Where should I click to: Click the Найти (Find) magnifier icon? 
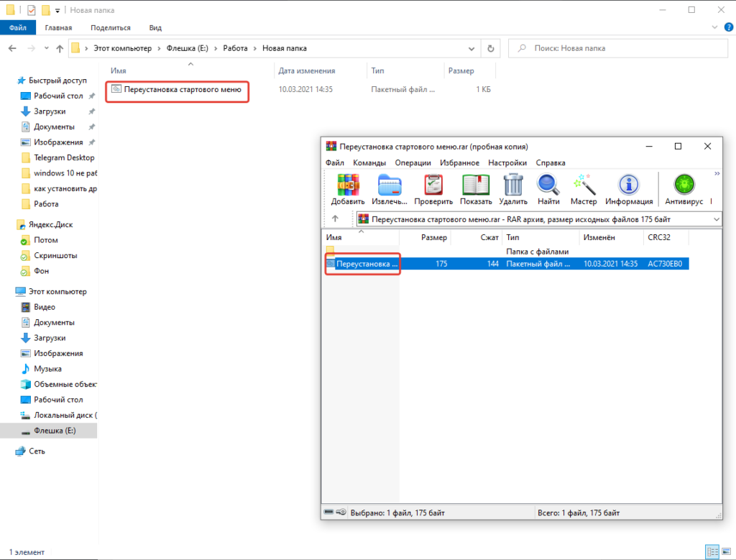[x=548, y=188]
